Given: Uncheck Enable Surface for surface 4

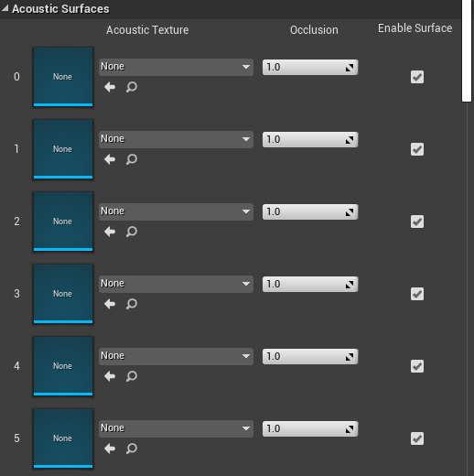Looking at the screenshot, I should point(417,366).
